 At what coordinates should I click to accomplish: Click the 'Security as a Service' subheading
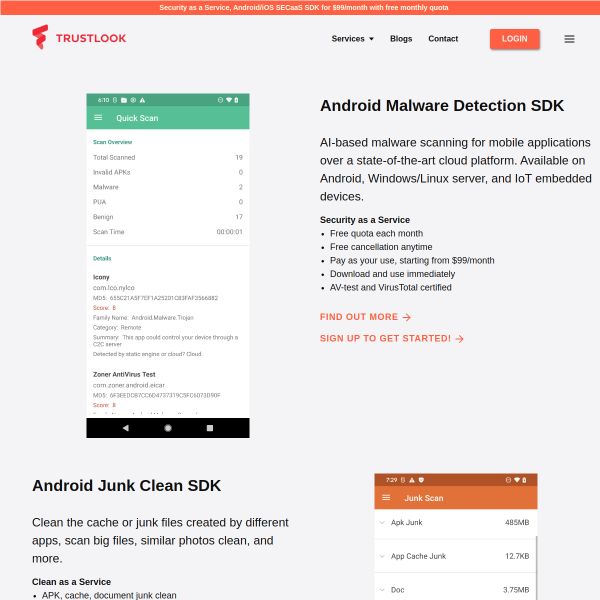click(365, 220)
